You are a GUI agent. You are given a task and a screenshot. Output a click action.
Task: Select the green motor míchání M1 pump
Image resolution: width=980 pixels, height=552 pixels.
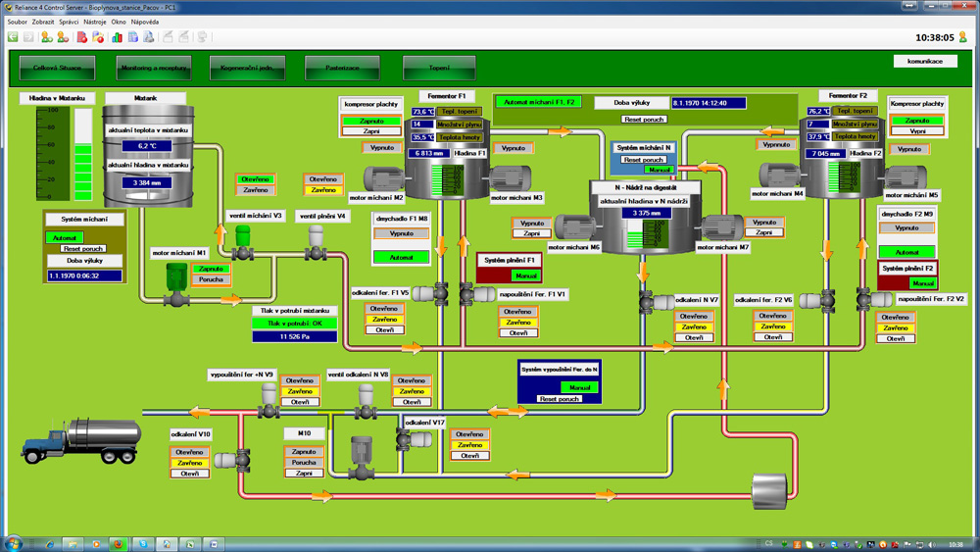pyautogui.click(x=176, y=284)
